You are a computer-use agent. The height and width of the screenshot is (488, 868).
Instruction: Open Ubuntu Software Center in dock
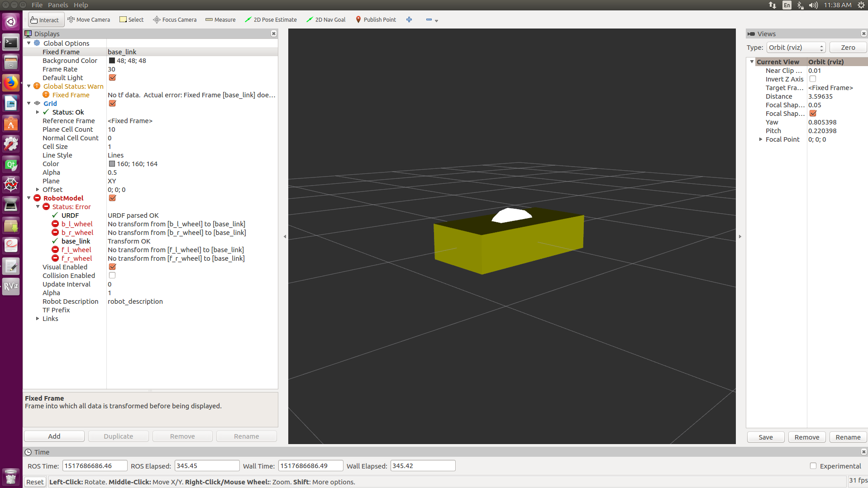click(11, 124)
